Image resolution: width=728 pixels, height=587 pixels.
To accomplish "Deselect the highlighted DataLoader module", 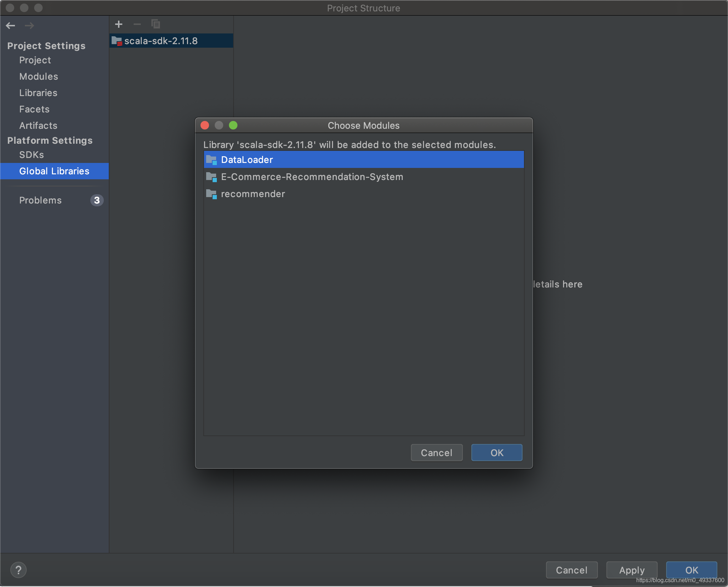I will point(246,159).
